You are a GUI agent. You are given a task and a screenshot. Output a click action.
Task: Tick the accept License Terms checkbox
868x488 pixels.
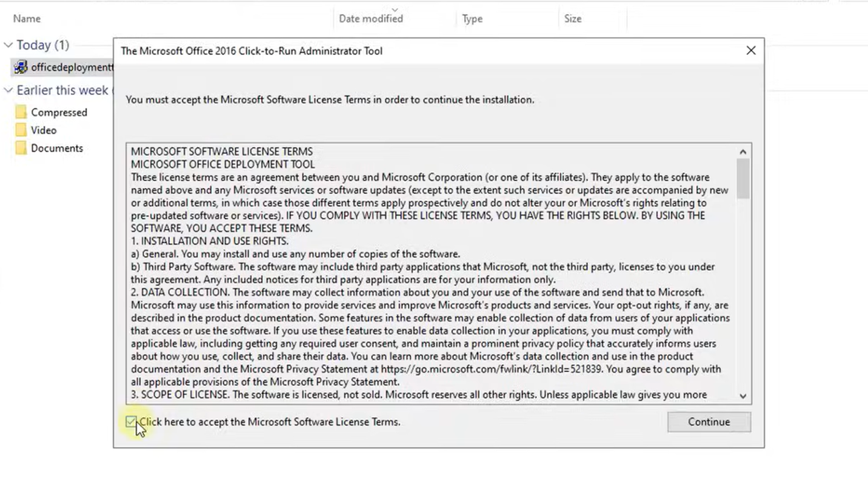[132, 422]
